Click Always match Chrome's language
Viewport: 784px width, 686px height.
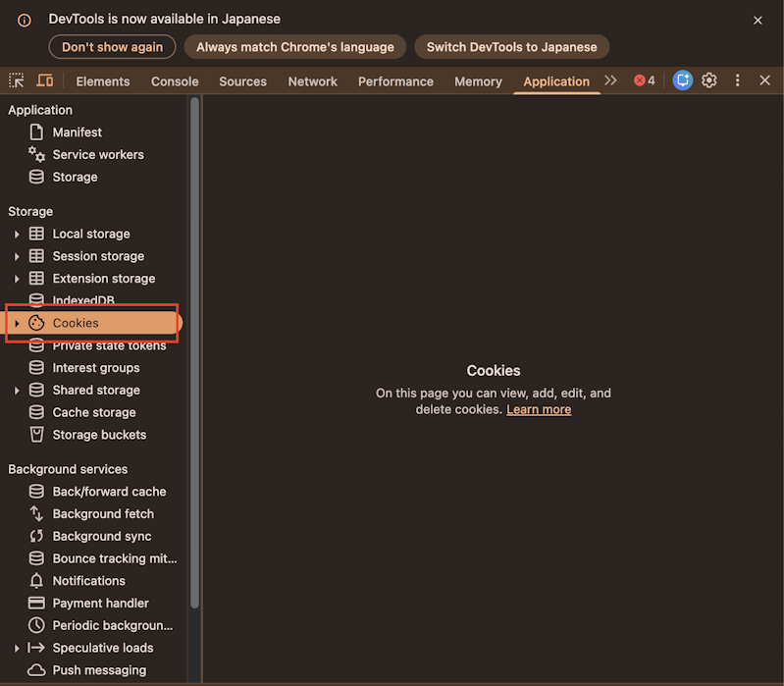[x=295, y=47]
